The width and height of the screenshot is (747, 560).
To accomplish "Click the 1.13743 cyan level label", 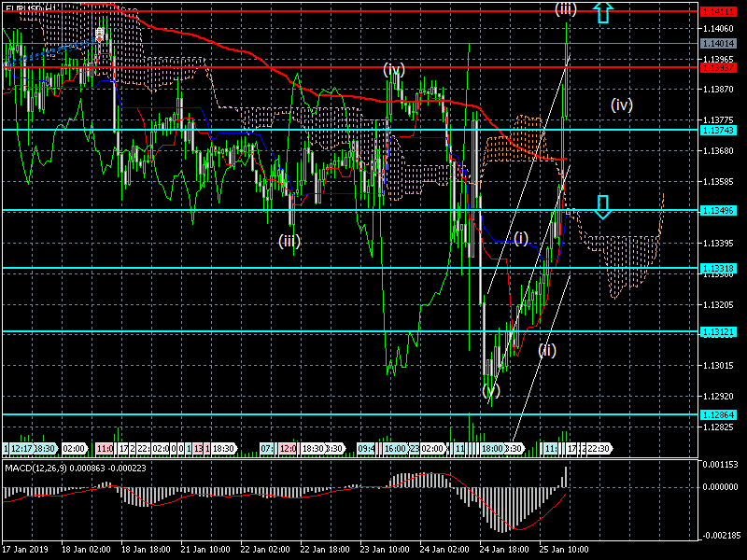I will click(719, 130).
